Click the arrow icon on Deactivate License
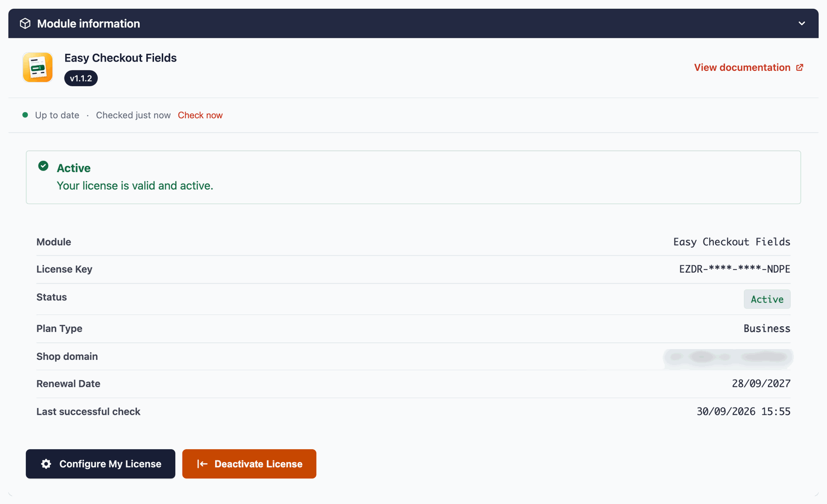 (x=202, y=464)
